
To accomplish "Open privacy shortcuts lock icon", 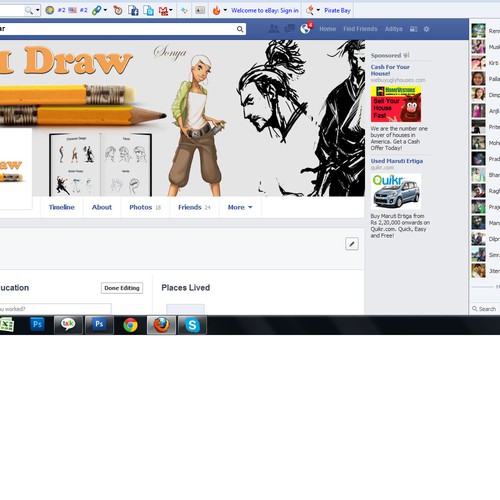I will click(x=413, y=29).
